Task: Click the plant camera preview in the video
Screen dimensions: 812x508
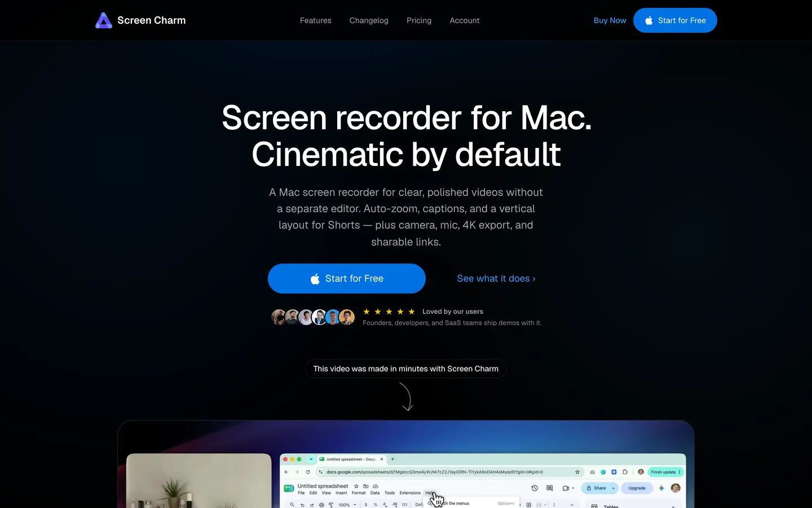Action: pos(199,480)
